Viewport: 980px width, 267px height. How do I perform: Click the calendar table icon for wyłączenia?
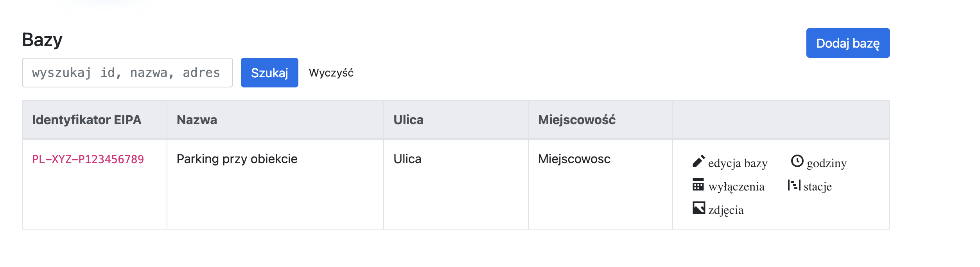(698, 185)
